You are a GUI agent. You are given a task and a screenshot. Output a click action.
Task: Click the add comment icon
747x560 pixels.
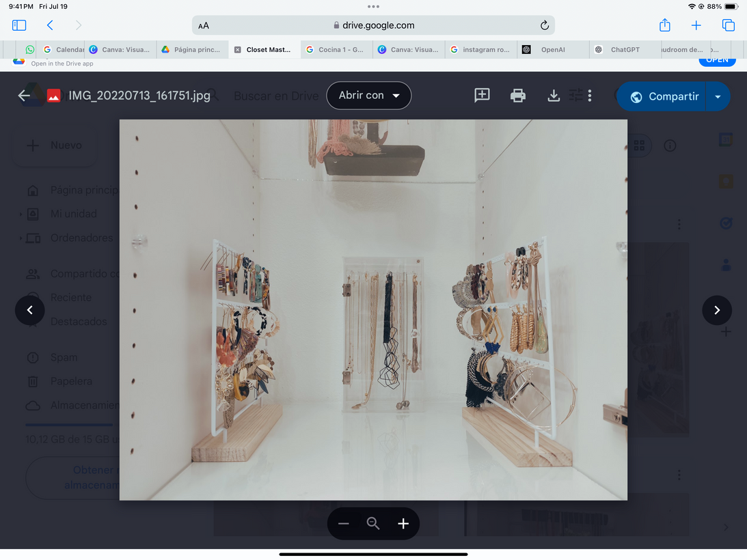point(482,96)
